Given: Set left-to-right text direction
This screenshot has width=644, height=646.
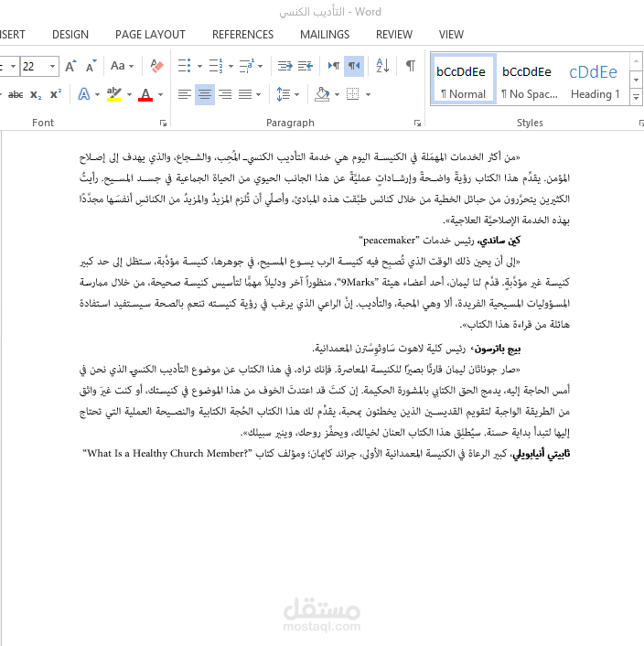Looking at the screenshot, I should point(334,66).
